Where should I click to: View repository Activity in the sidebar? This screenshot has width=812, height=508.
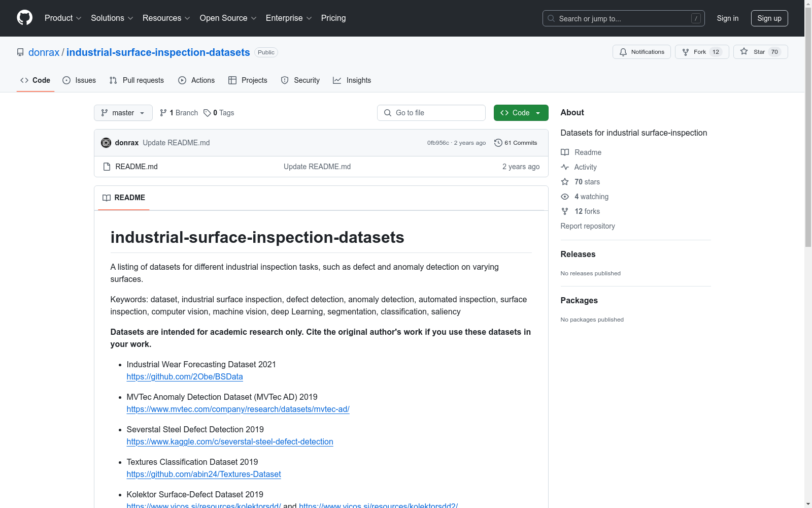(585, 167)
